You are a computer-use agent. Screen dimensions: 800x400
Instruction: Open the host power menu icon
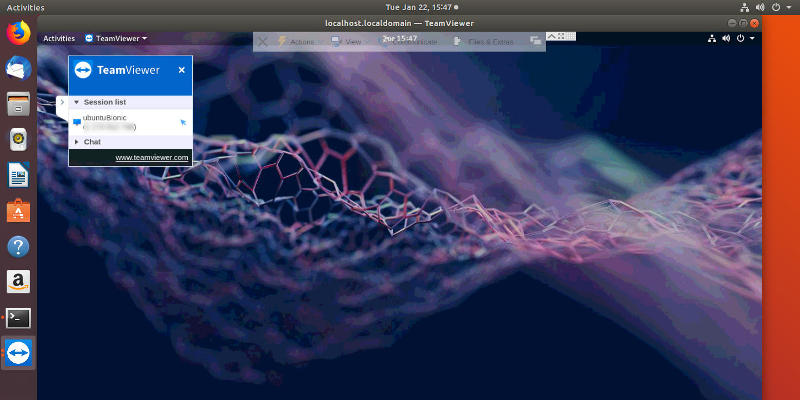click(776, 8)
